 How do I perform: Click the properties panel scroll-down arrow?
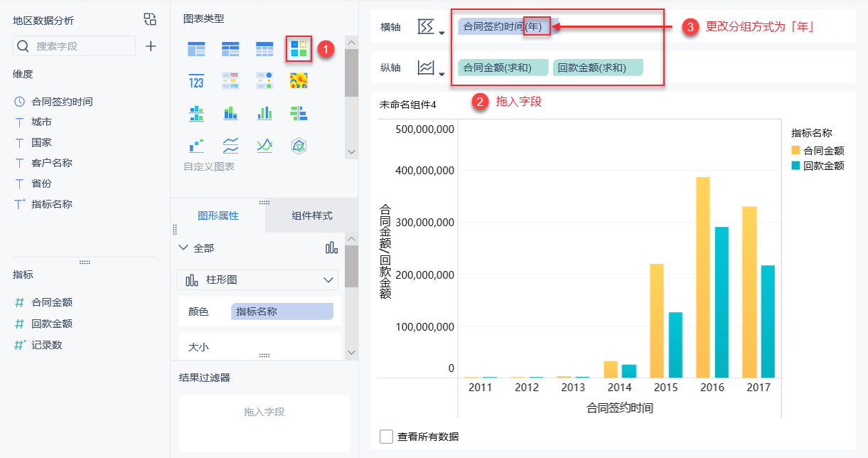(x=351, y=352)
